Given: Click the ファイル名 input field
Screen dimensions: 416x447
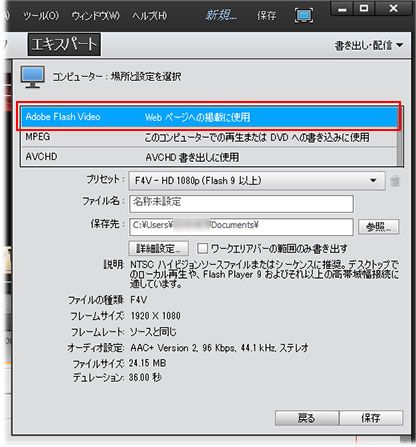Looking at the screenshot, I should (x=241, y=204).
